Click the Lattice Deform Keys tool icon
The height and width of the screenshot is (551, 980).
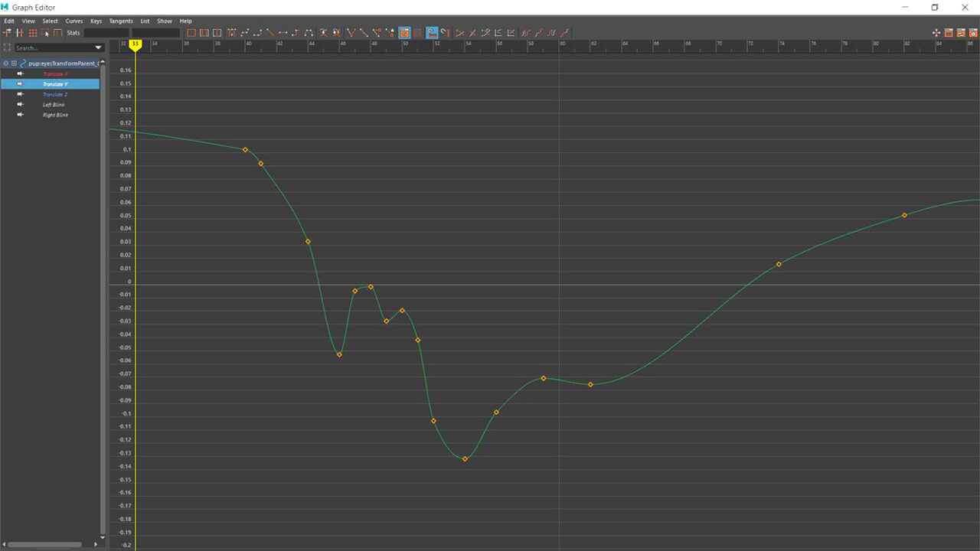(x=33, y=33)
